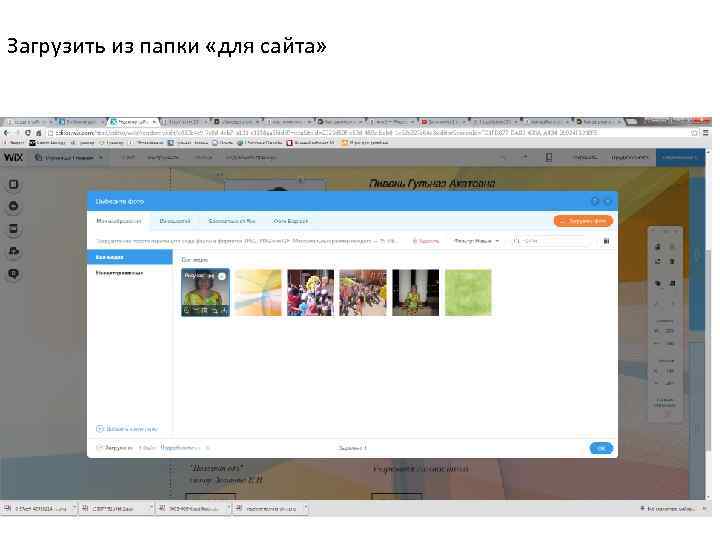The width and height of the screenshot is (720, 540).
Task: Click the rightmost action icon on the selected photo's bottom bar
Action: point(224,310)
